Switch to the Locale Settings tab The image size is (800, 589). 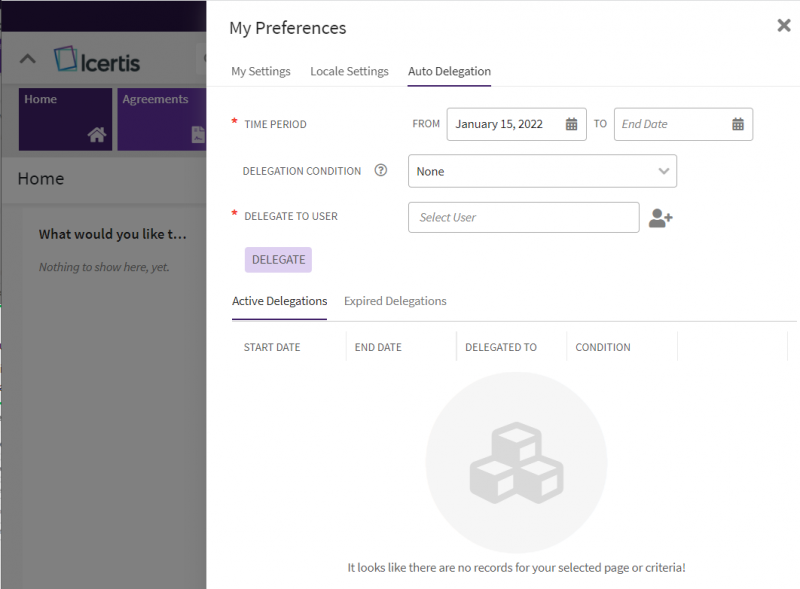click(x=349, y=71)
